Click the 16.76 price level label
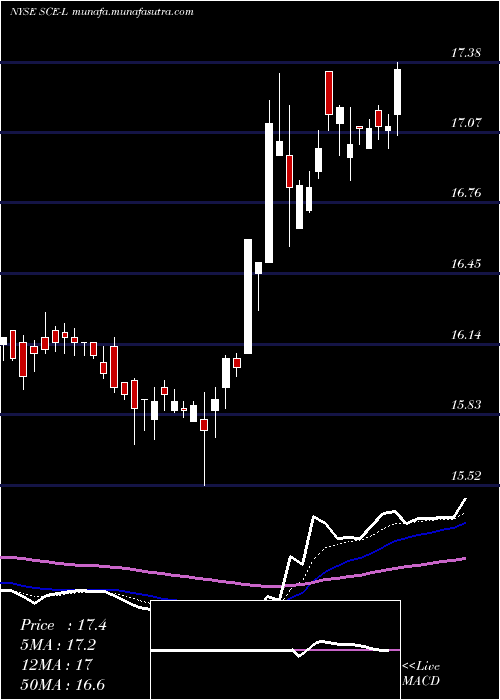Viewport: 500px width, 700px height. 466,193
